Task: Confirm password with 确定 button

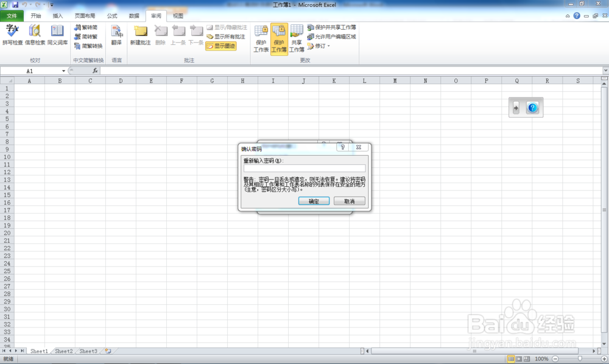Action: [314, 201]
